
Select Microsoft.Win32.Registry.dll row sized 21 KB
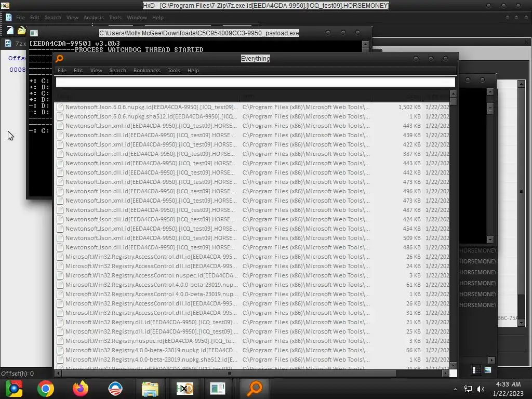tap(253, 322)
